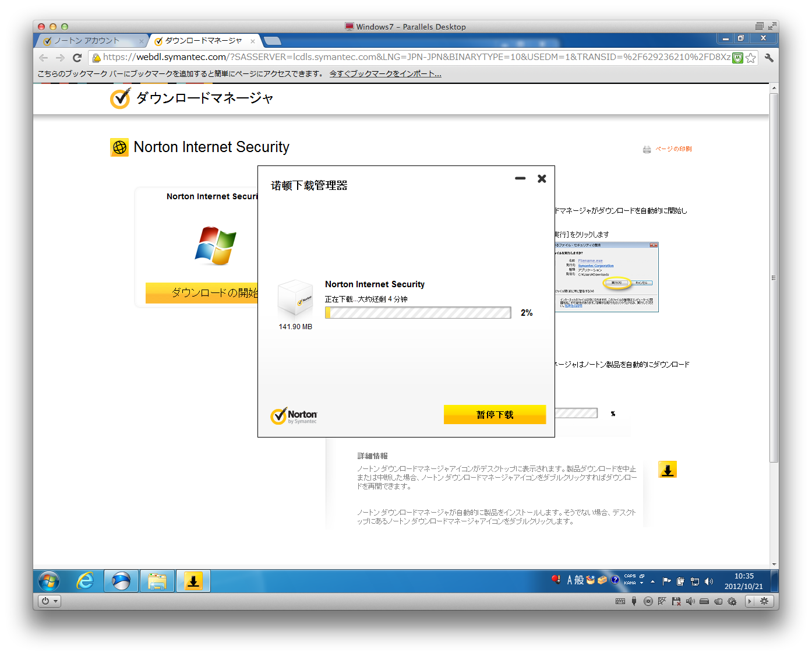The image size is (812, 656).
Task: Reload the current page
Action: click(77, 58)
